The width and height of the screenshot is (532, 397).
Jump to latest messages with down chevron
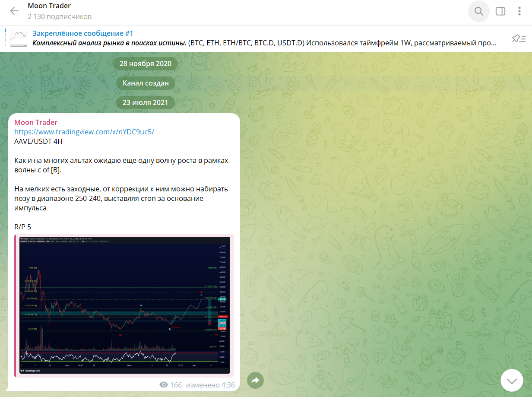[512, 381]
